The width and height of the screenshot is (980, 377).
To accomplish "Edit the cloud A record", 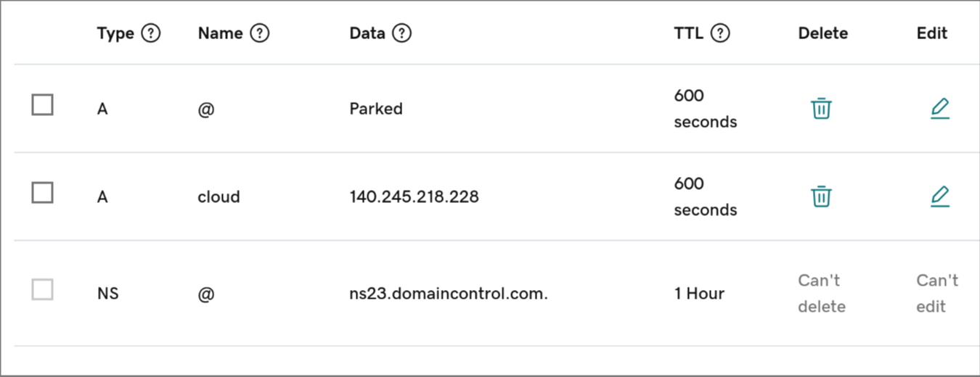I will pyautogui.click(x=939, y=196).
